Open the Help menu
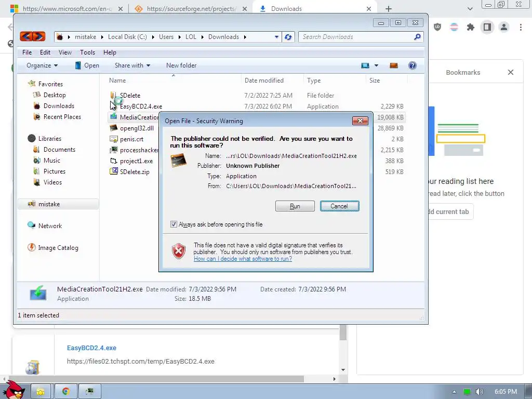The height and width of the screenshot is (399, 532). point(110,52)
